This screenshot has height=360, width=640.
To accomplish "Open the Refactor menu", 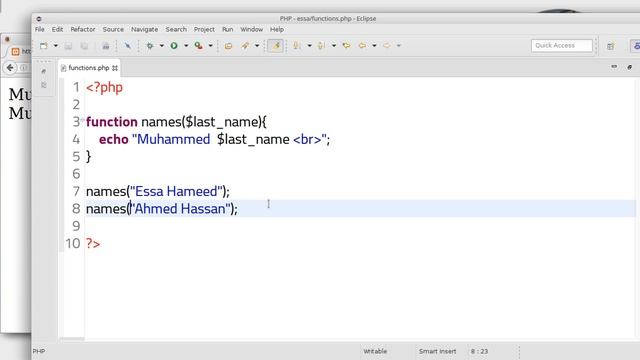I will coord(83,29).
